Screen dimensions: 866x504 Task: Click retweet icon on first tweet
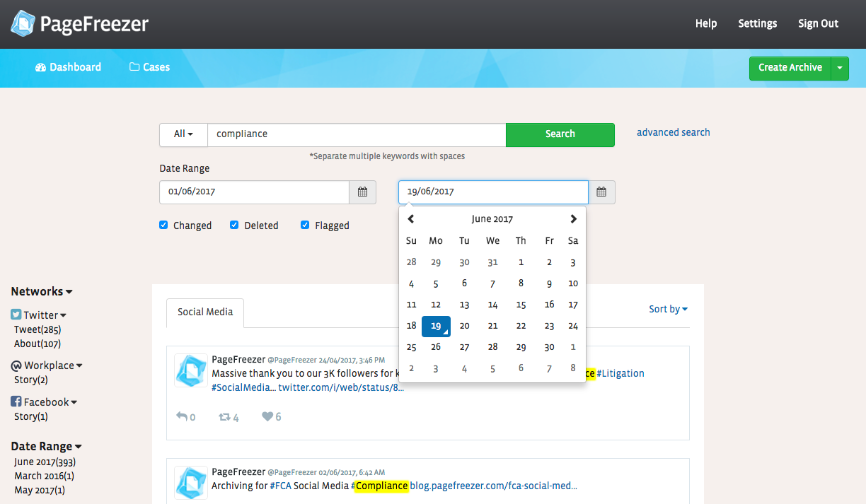(x=224, y=416)
